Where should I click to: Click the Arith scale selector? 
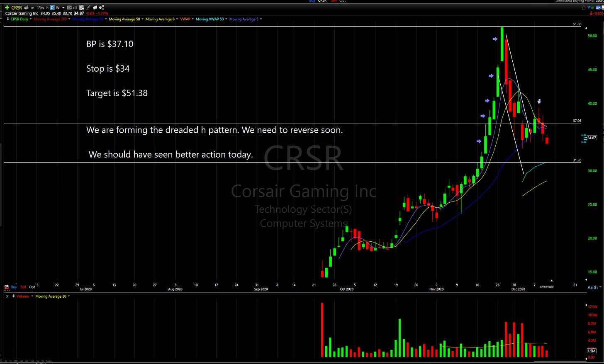pyautogui.click(x=594, y=287)
